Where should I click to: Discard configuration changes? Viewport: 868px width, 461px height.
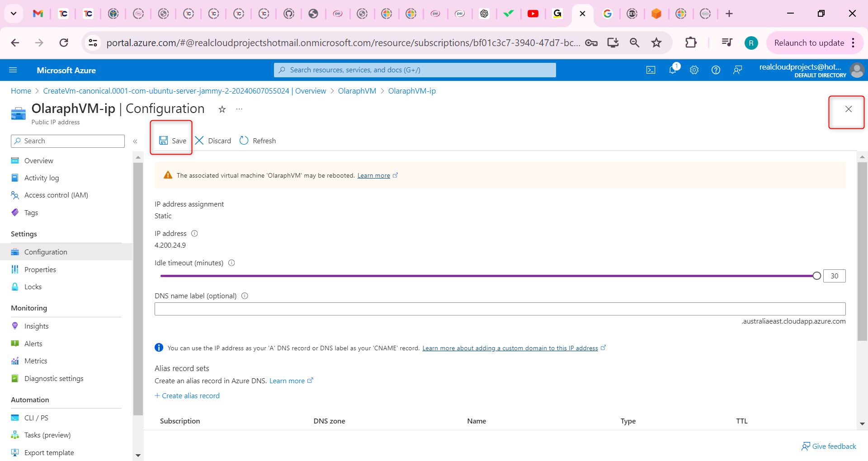tap(213, 141)
